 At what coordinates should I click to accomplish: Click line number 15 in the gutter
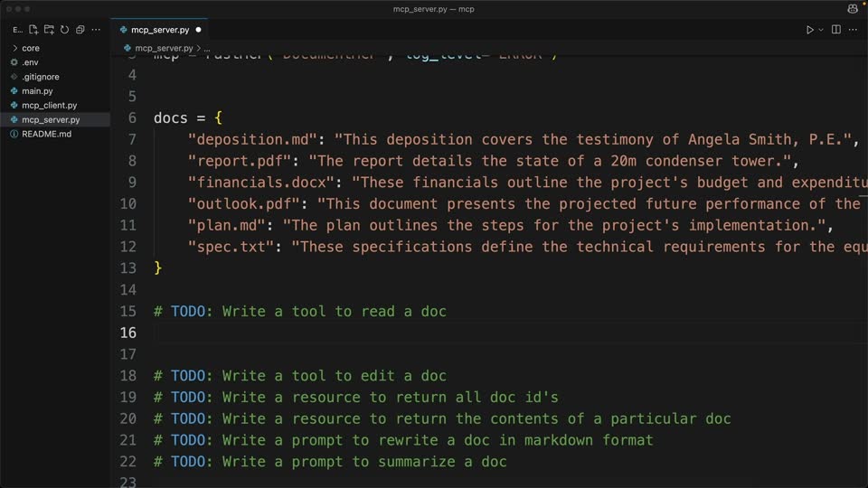point(127,311)
